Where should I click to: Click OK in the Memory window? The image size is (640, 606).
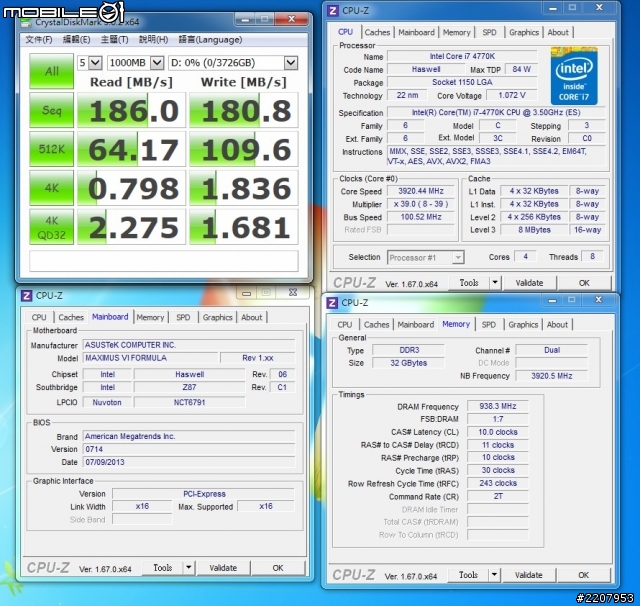pyautogui.click(x=584, y=575)
